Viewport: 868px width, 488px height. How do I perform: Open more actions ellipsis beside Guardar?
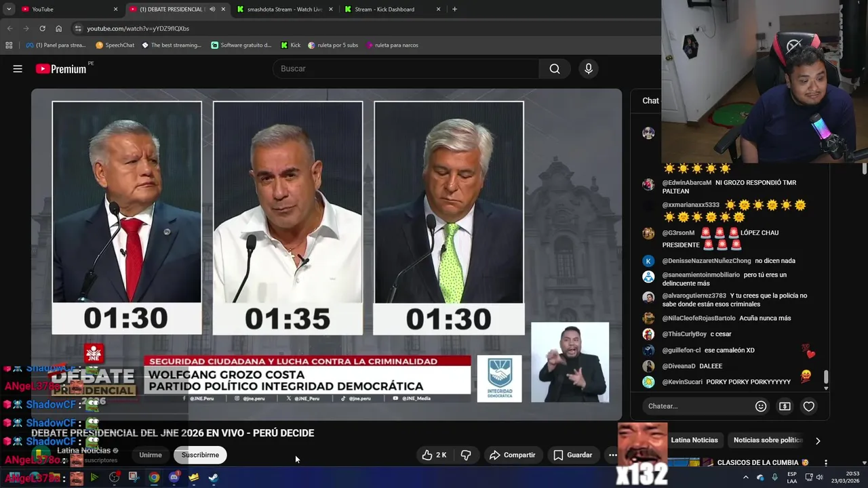pos(612,455)
